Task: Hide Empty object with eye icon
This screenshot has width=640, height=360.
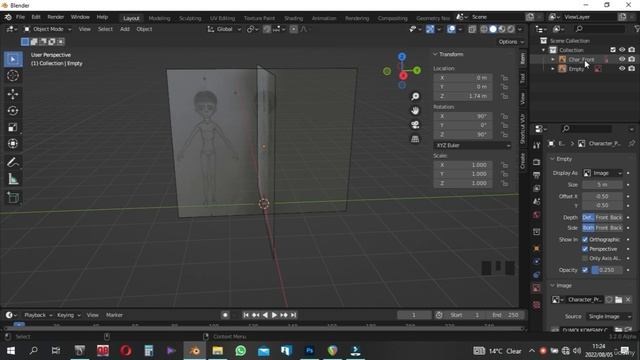Action: pos(622,69)
